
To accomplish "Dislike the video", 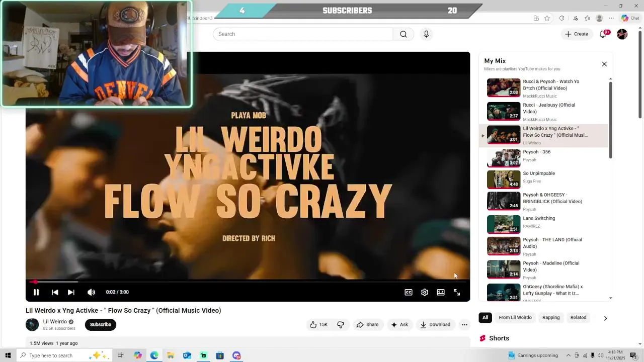I will click(x=341, y=325).
